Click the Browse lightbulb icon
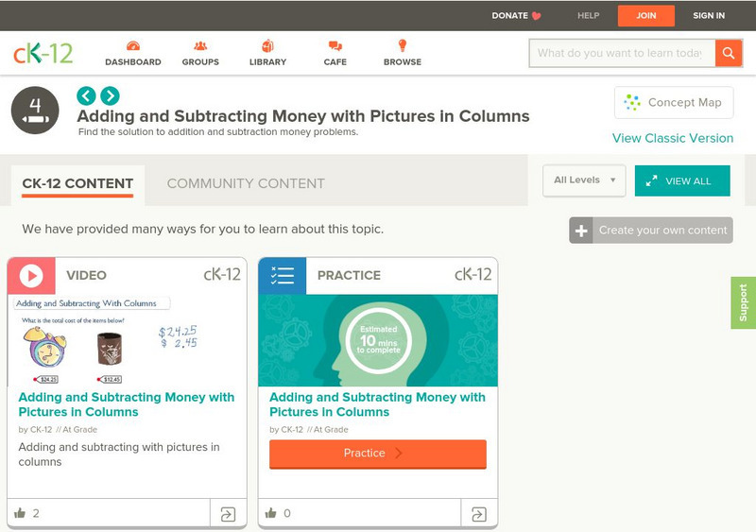Viewport: 756px width, 532px height. (402, 46)
